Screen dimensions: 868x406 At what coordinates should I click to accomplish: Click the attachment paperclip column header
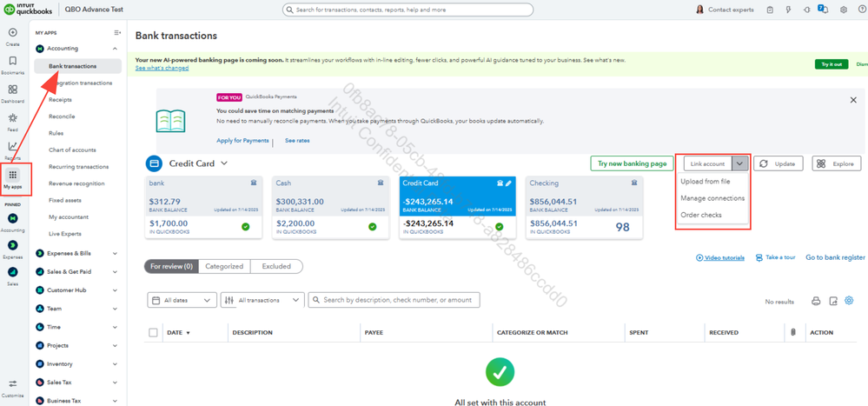pos(793,332)
